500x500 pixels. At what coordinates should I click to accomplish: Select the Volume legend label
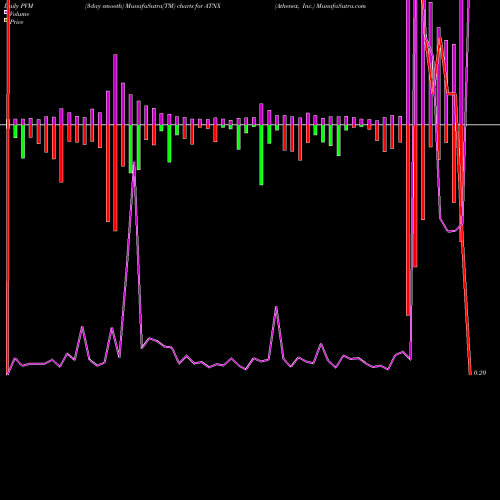click(19, 14)
